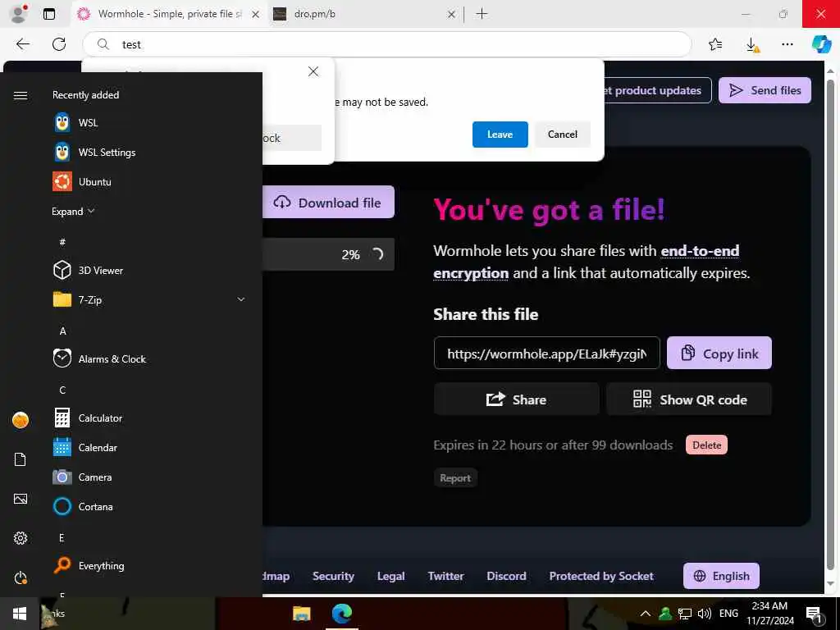Open browser Favorites icon

click(x=715, y=44)
